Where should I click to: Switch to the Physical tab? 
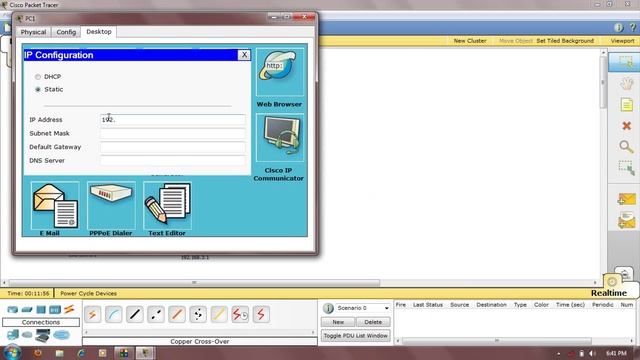(x=33, y=32)
